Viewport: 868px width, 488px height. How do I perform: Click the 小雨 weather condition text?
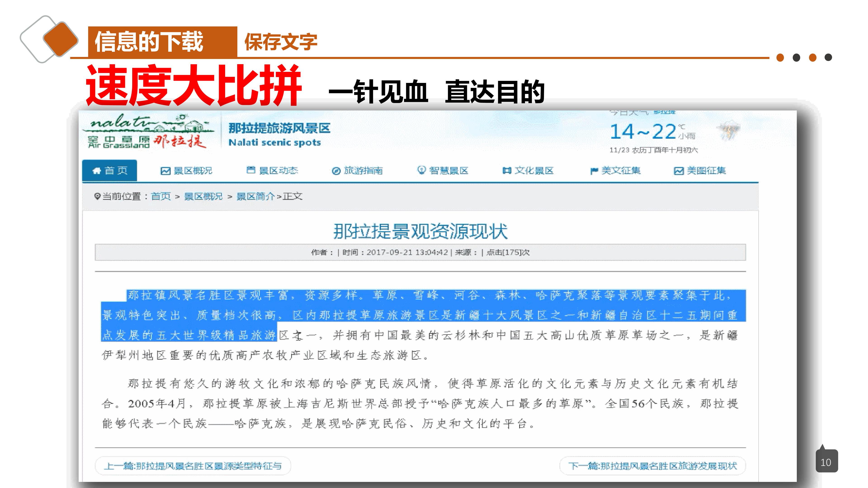pyautogui.click(x=687, y=136)
